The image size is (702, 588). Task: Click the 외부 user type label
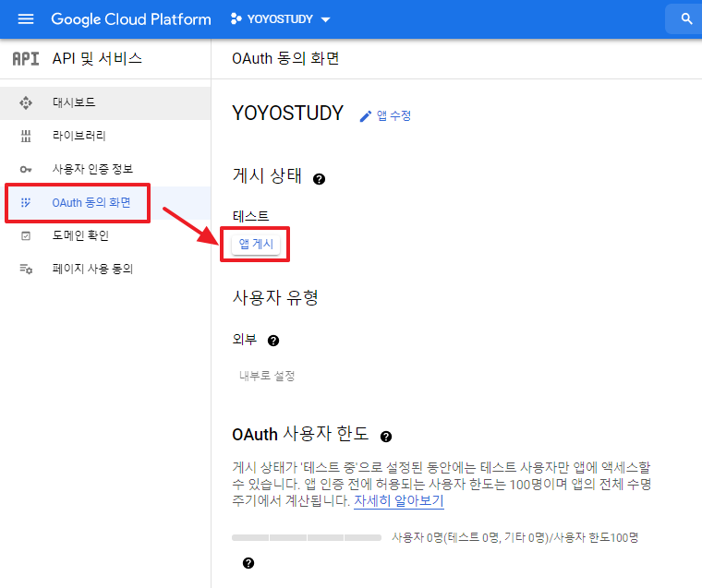pos(245,339)
